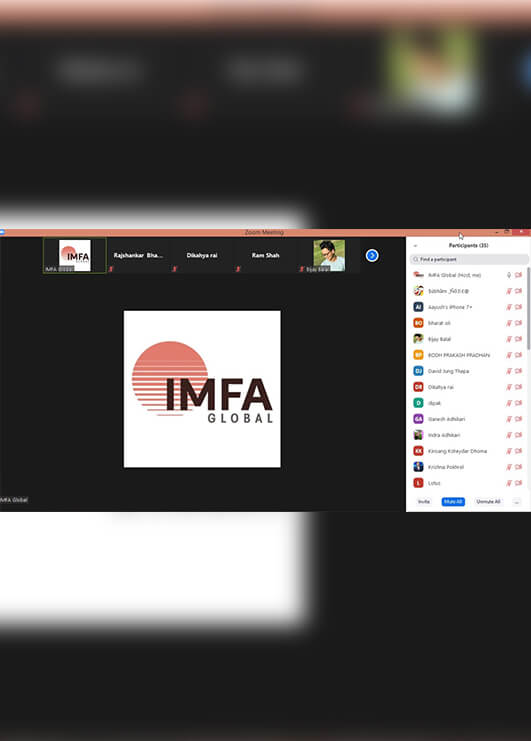Open the Participants panel chevron menu
This screenshot has height=741, width=531.
click(415, 246)
